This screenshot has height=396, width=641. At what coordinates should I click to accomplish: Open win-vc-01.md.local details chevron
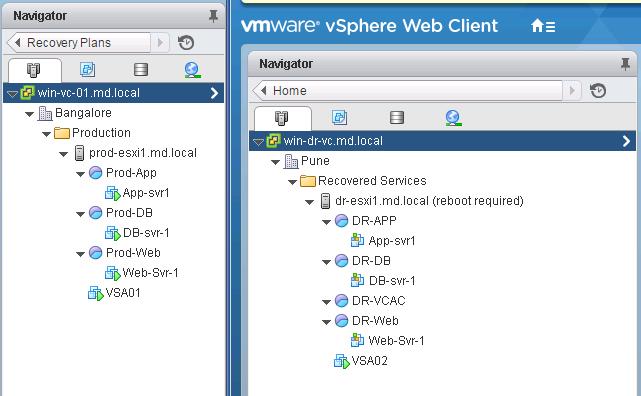pyautogui.click(x=214, y=93)
